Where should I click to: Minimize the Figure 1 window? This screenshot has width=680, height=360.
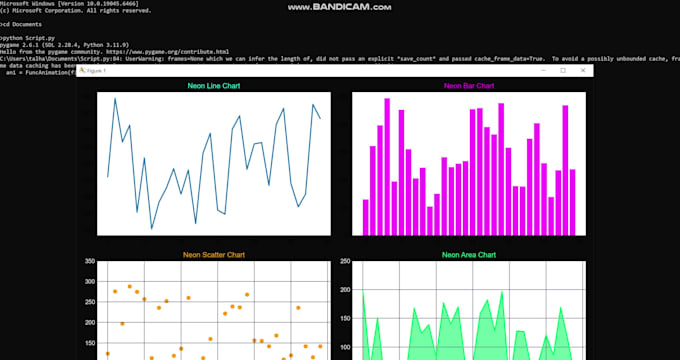pyautogui.click(x=543, y=70)
